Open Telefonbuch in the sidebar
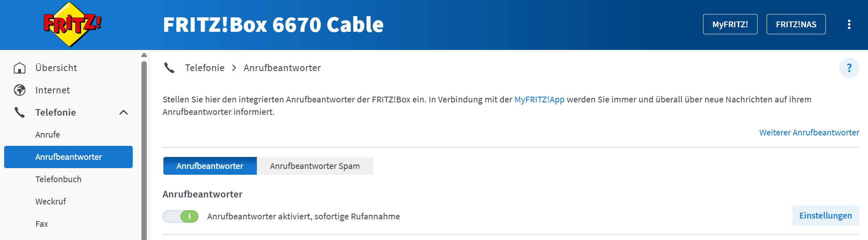The height and width of the screenshot is (240, 868). 58,179
